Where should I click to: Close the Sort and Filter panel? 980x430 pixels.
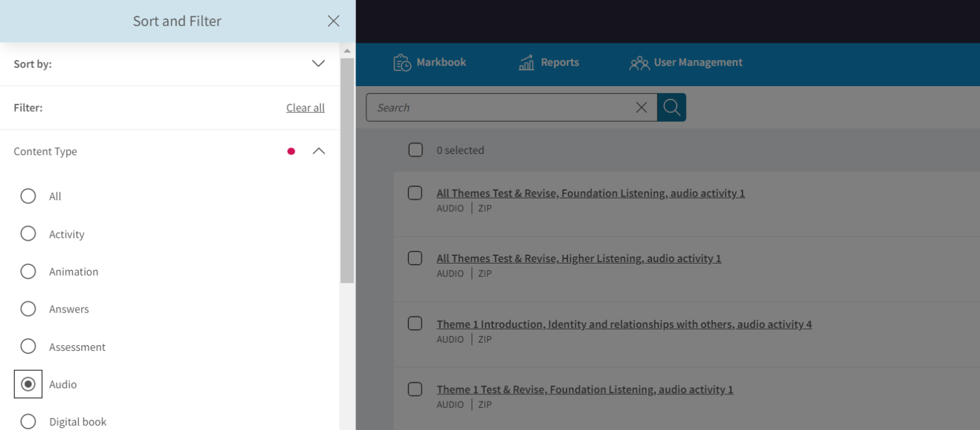[x=333, y=20]
